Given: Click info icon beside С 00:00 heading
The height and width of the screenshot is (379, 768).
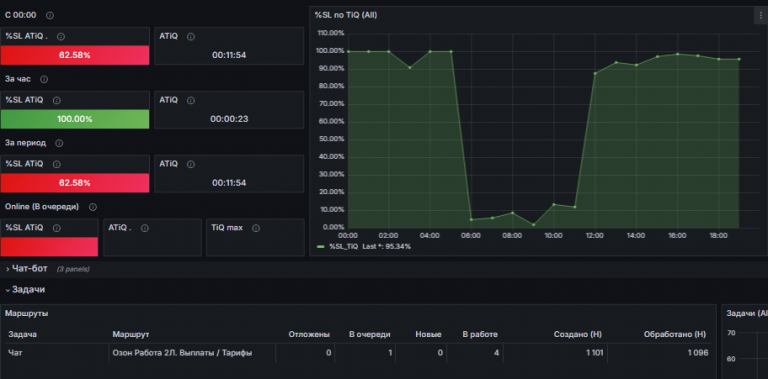Looking at the screenshot, I should pyautogui.click(x=49, y=15).
